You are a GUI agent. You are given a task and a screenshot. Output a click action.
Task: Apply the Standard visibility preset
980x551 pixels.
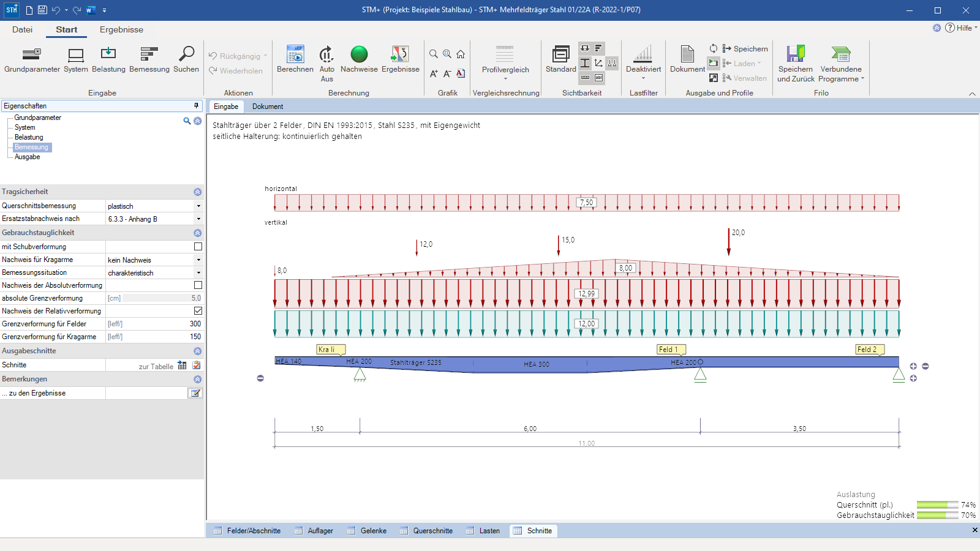[x=561, y=60]
